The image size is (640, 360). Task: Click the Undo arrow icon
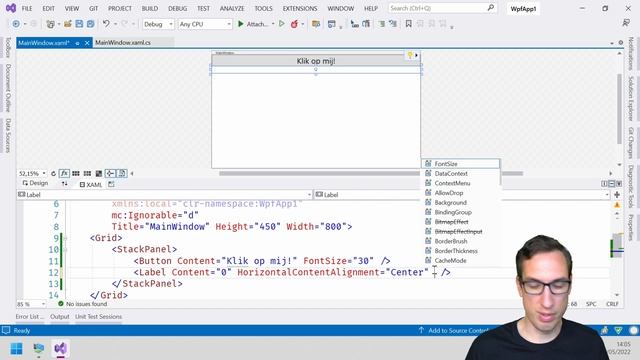point(106,24)
